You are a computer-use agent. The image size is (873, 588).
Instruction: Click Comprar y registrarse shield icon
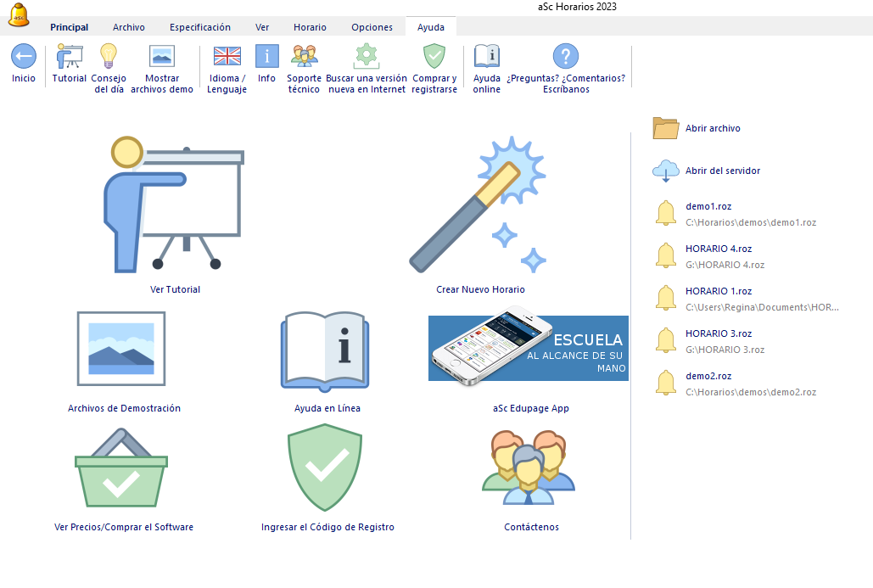coord(434,56)
